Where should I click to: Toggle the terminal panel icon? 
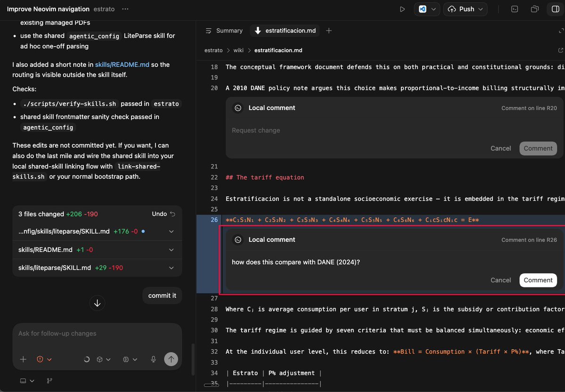tap(515, 9)
